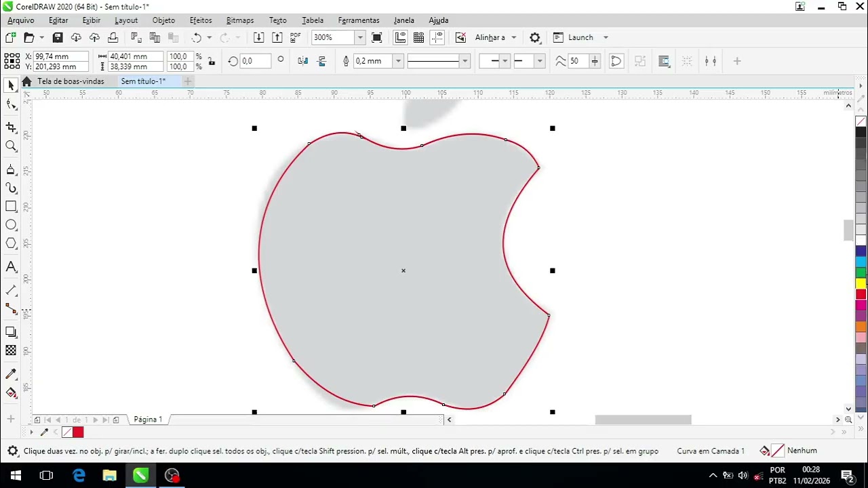Select the Transparency checkerboard tool
The image size is (868, 488).
click(x=11, y=350)
